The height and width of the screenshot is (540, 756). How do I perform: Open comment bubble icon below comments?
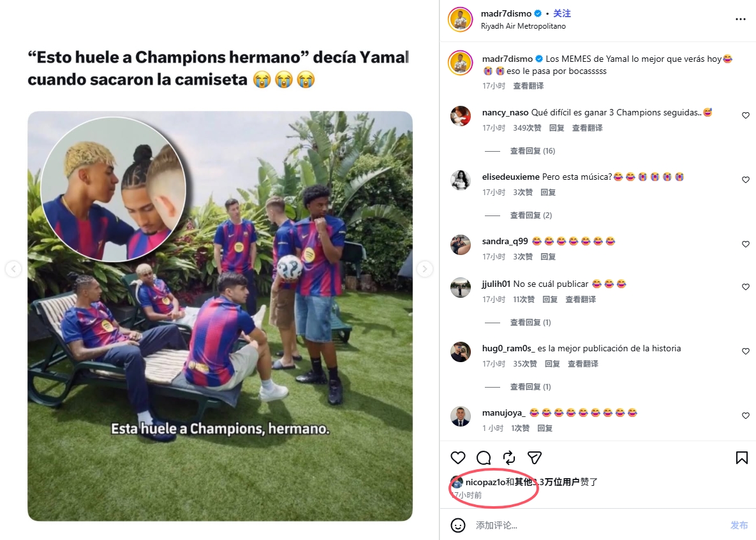[484, 458]
